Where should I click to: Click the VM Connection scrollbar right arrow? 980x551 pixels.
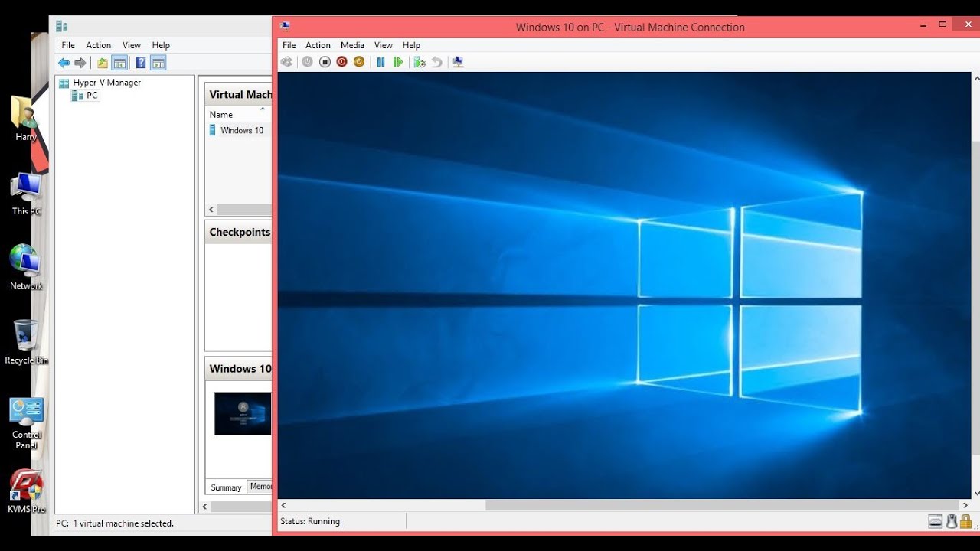[965, 505]
